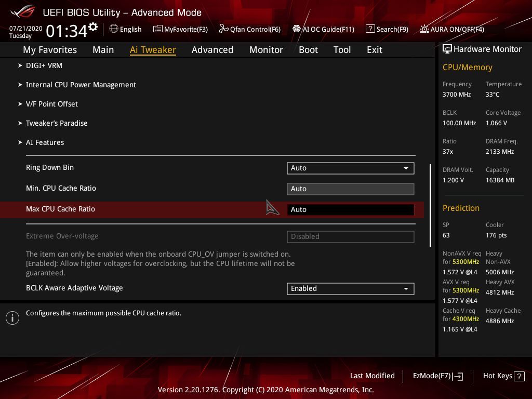532x399 pixels.
Task: Click the AURA light bulb icon
Action: tap(424, 29)
